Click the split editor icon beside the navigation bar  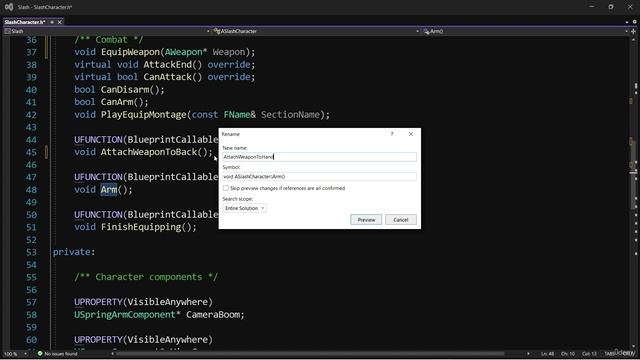click(633, 31)
